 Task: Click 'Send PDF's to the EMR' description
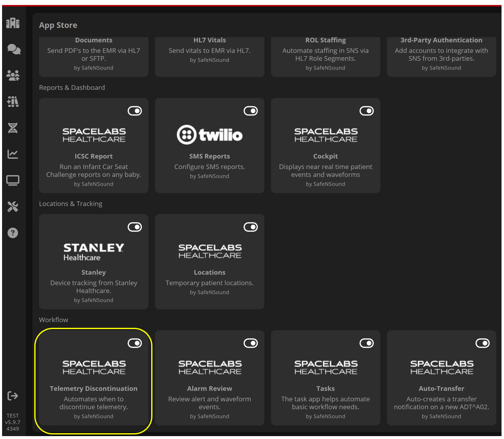click(x=94, y=55)
